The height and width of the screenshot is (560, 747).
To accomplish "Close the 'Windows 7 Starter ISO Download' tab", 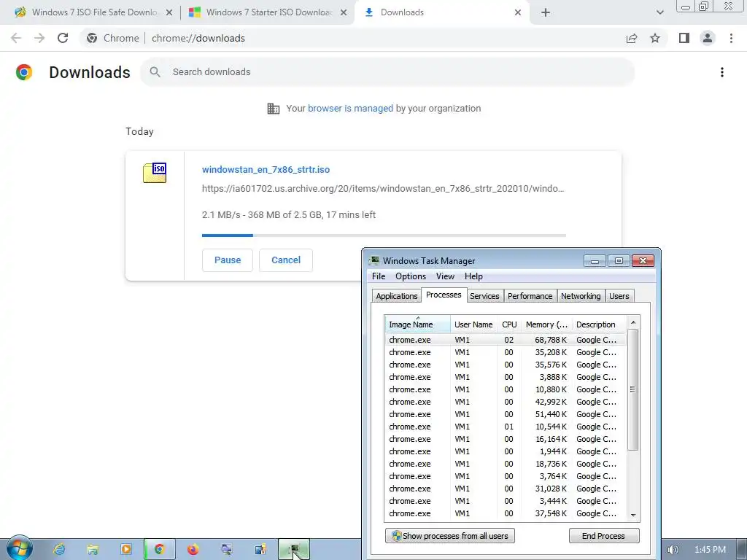I will coord(344,12).
